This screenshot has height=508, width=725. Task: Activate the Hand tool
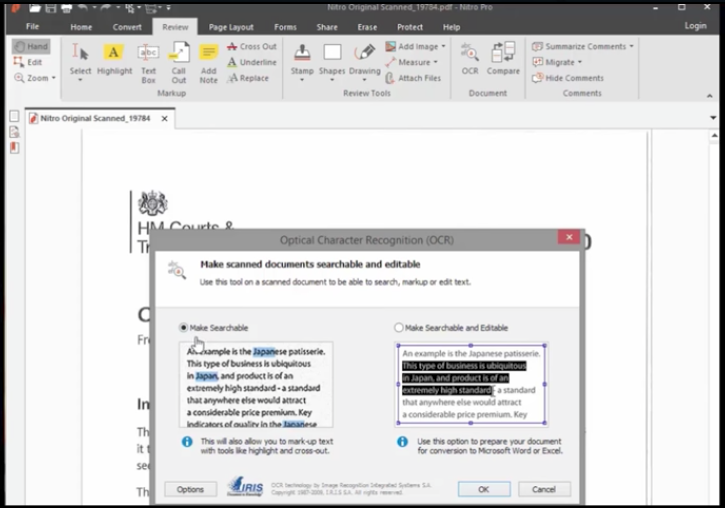[30, 46]
